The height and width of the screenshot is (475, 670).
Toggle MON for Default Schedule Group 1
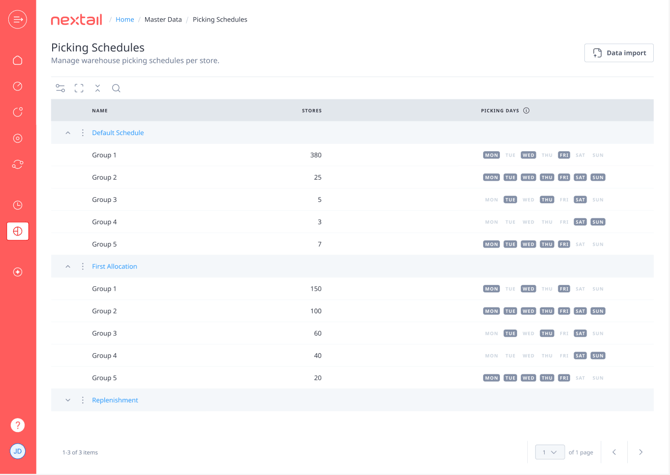click(x=491, y=155)
